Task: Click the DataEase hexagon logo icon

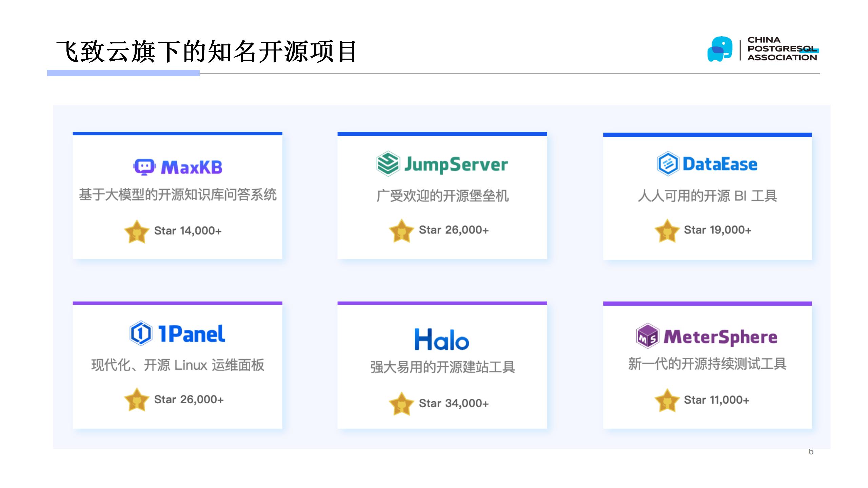Action: tap(668, 164)
